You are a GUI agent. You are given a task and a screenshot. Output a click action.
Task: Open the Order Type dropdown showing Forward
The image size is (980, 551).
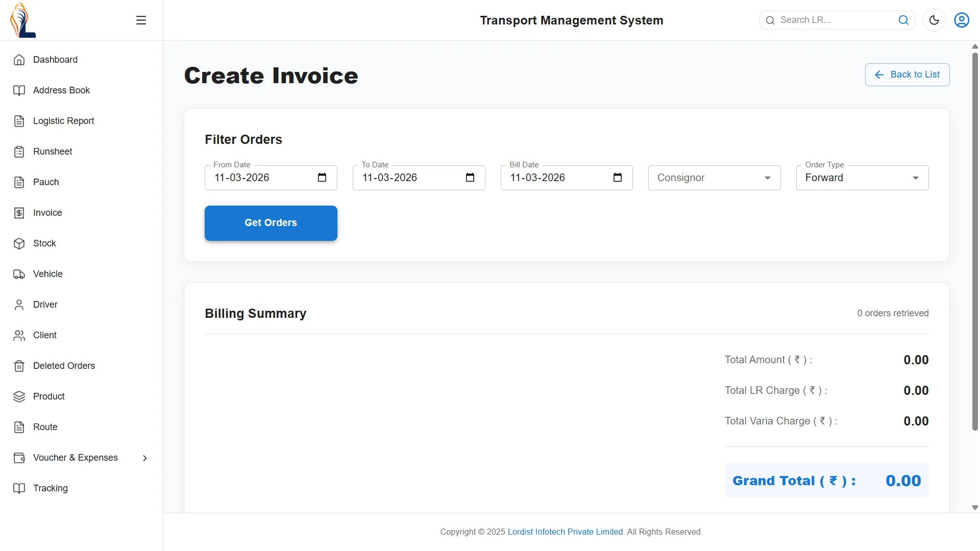coord(862,178)
